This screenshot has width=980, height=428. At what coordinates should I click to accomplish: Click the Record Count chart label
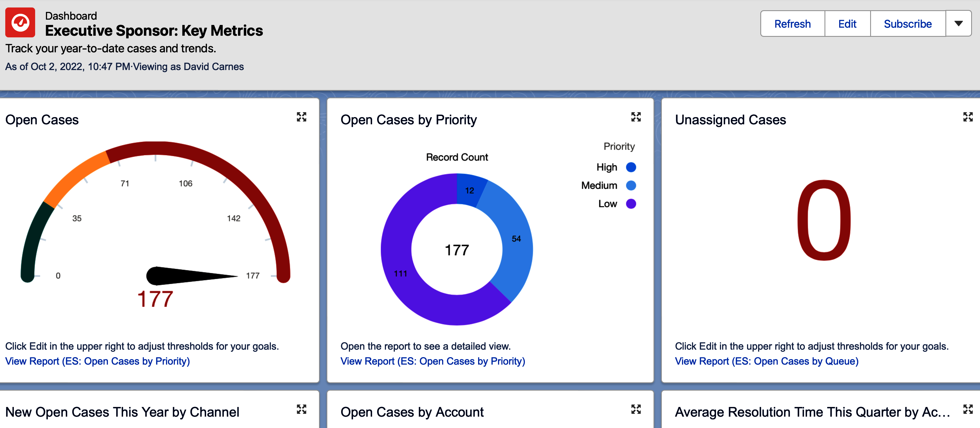[x=457, y=157]
